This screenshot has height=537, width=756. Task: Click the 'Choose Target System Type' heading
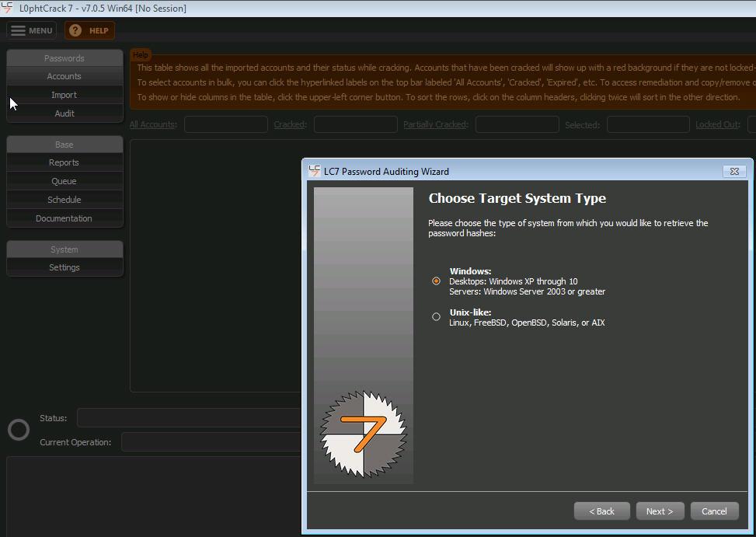517,198
